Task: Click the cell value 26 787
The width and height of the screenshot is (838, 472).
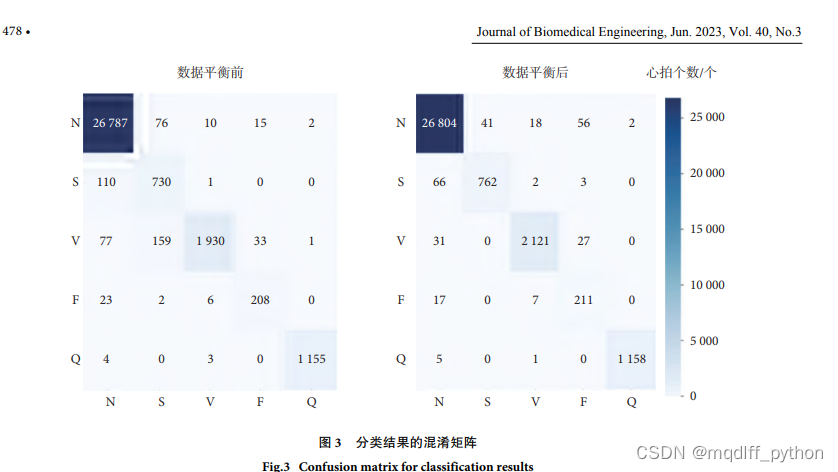Action: click(x=110, y=123)
